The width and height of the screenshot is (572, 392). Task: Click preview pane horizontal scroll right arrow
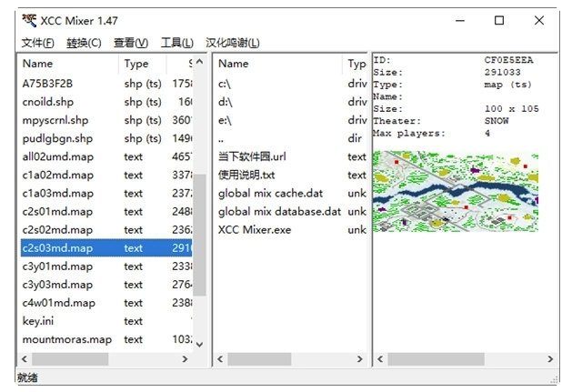click(550, 359)
